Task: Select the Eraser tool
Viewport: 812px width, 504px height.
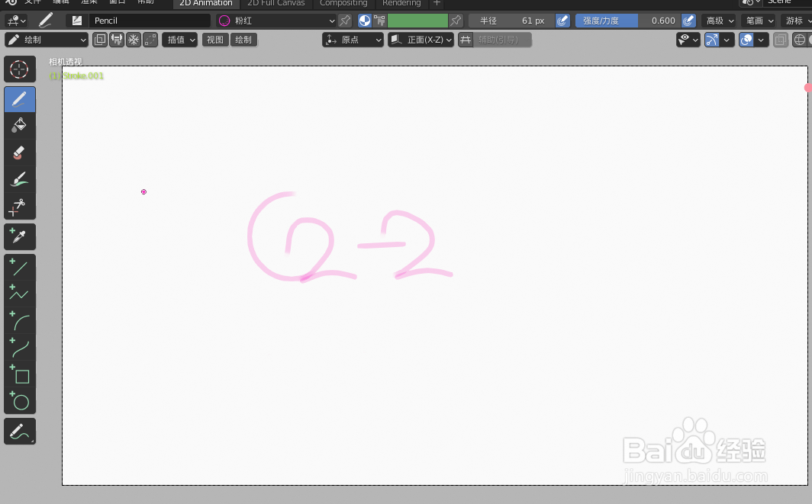Action: tap(20, 152)
